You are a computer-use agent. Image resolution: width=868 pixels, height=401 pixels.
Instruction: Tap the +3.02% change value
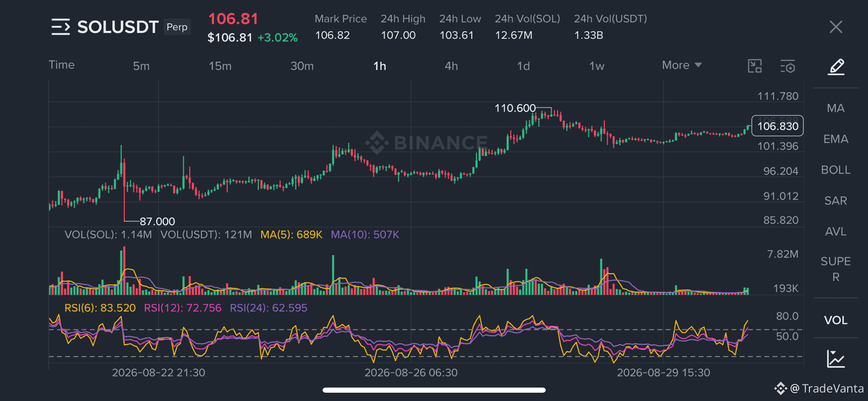pos(278,38)
